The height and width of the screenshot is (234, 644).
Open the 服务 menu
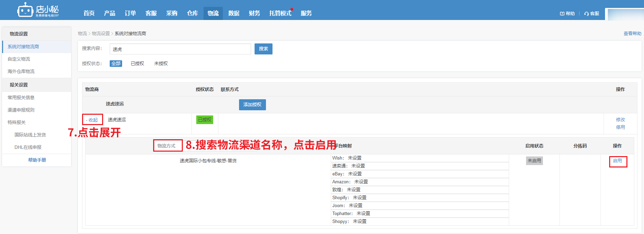click(306, 13)
